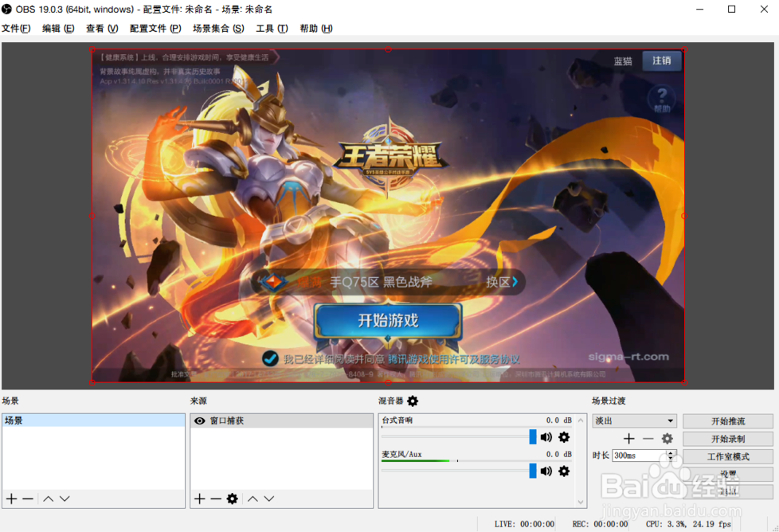Add a new source with plus icon
The image size is (779, 532).
(x=200, y=499)
